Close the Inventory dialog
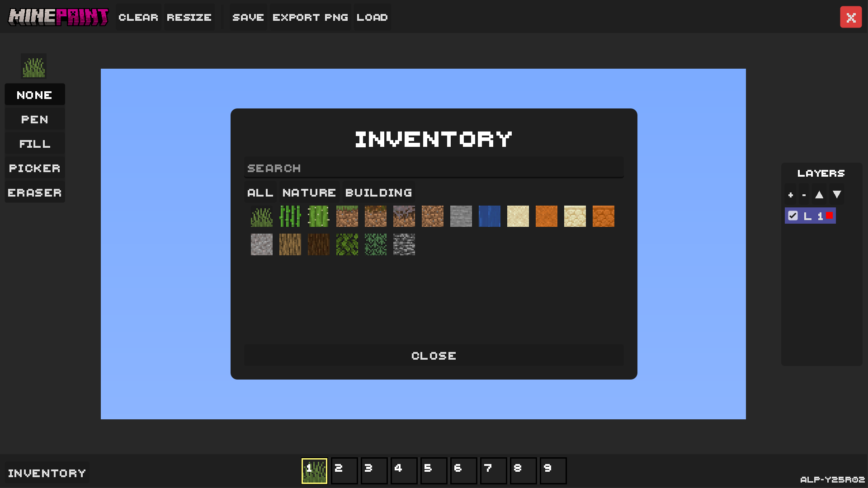The width and height of the screenshot is (868, 488). 434,356
